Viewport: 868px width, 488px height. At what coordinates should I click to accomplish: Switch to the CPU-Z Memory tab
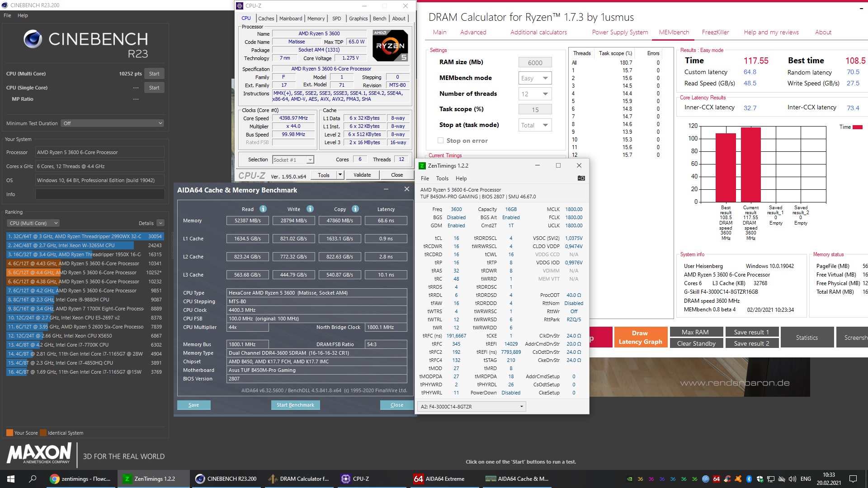click(x=316, y=19)
